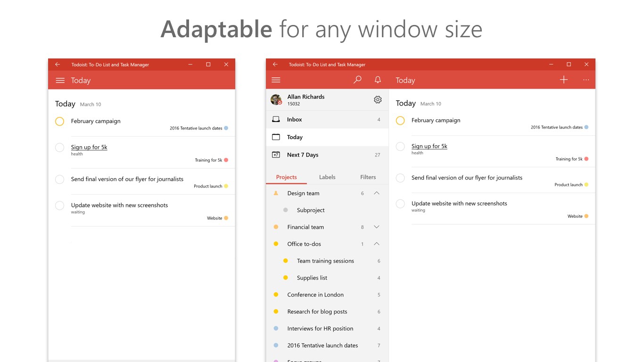Collapse the Office to-dos project
The image size is (644, 362).
tap(376, 244)
